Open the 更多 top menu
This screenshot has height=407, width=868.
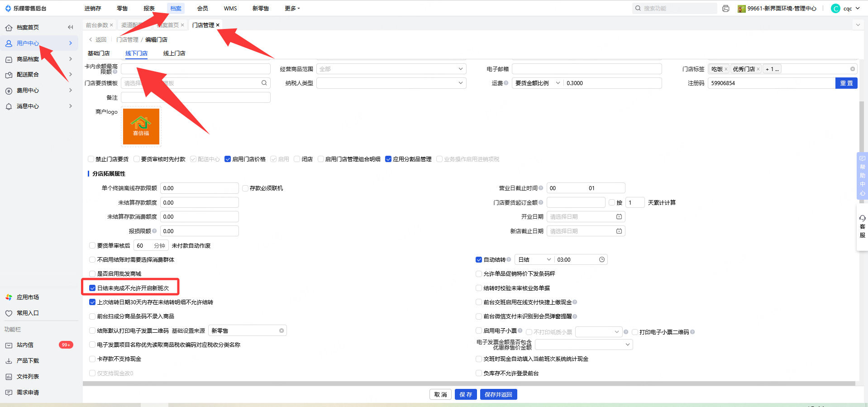click(292, 9)
